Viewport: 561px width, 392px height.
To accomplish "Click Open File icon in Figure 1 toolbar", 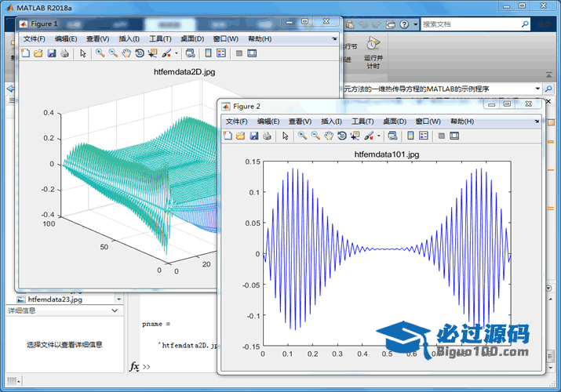I will coord(38,53).
